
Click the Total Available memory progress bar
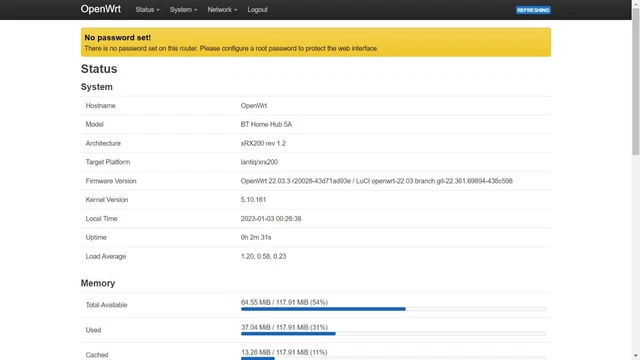coord(393,309)
